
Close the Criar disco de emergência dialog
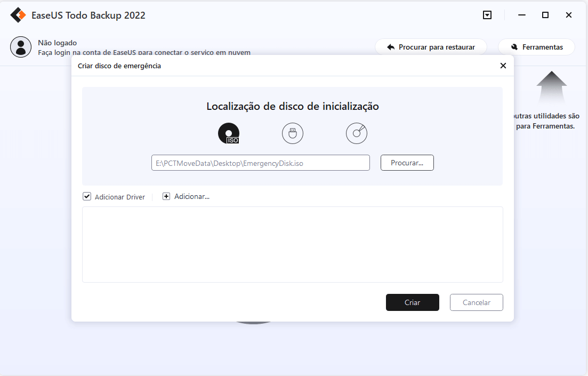[503, 66]
